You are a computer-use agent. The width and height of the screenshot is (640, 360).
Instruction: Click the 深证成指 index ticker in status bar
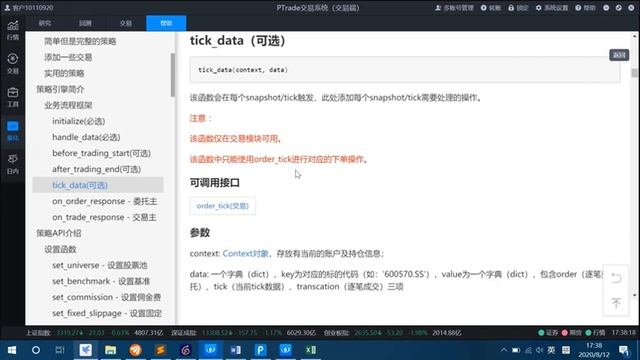pos(243,333)
